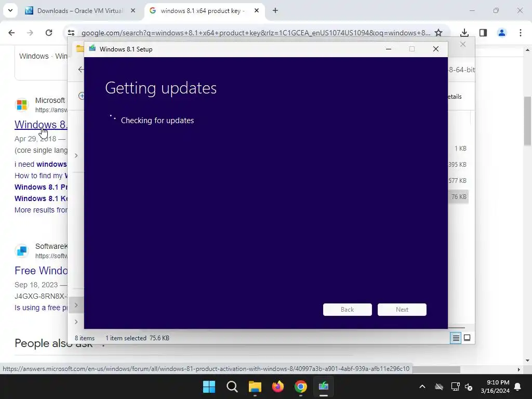Viewport: 532px width, 399px height.
Task: Close the windows 8.1 product key tab
Action: pyautogui.click(x=257, y=10)
